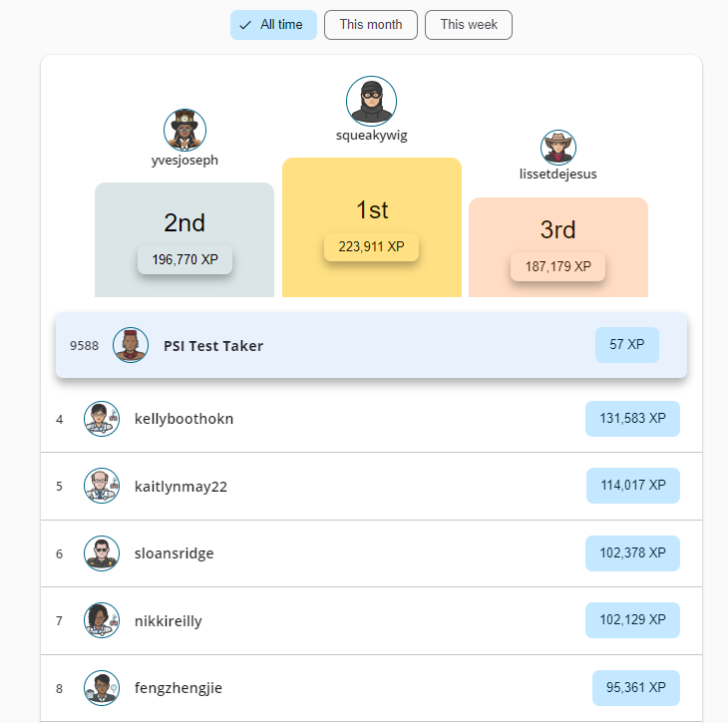The image size is (728, 723).
Task: Click fengzhengjie's avatar icon
Action: 102,687
